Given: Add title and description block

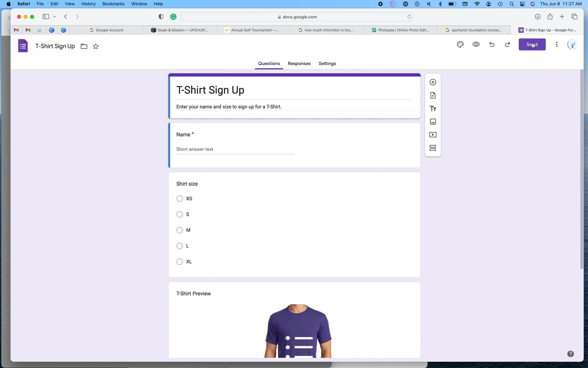Looking at the screenshot, I should [x=433, y=109].
